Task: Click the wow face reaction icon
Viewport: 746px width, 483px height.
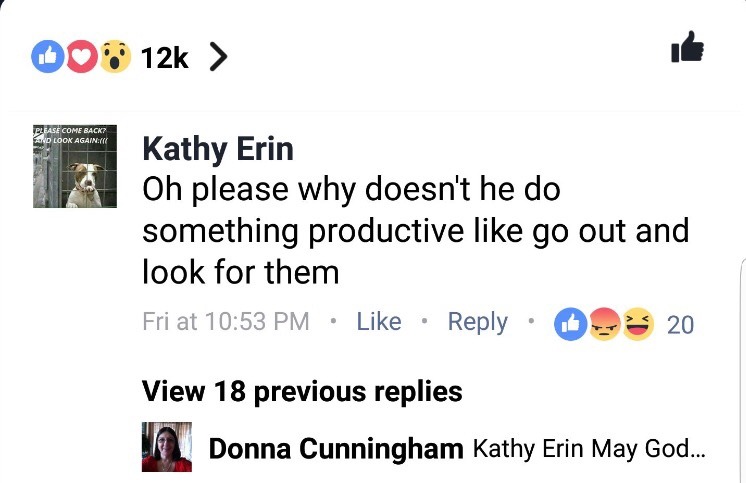Action: 114,58
